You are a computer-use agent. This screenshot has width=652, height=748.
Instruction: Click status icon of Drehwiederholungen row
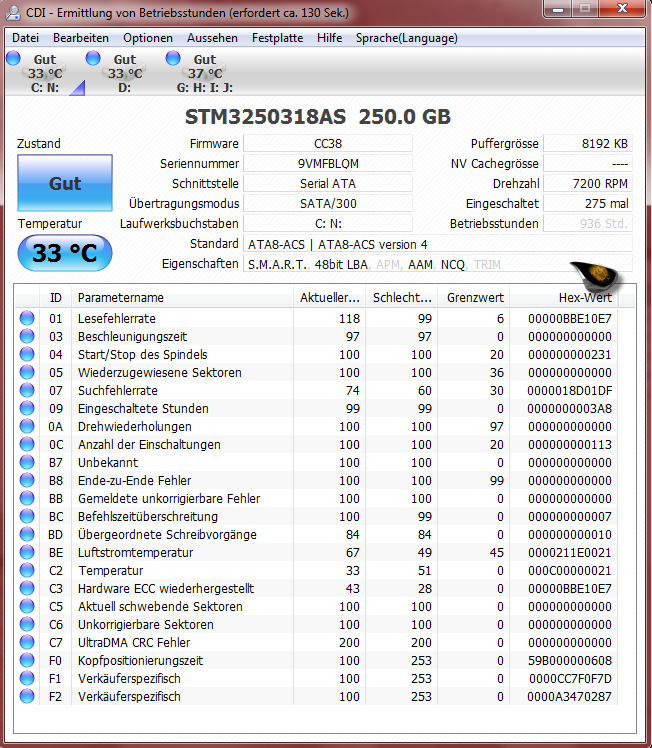point(27,426)
